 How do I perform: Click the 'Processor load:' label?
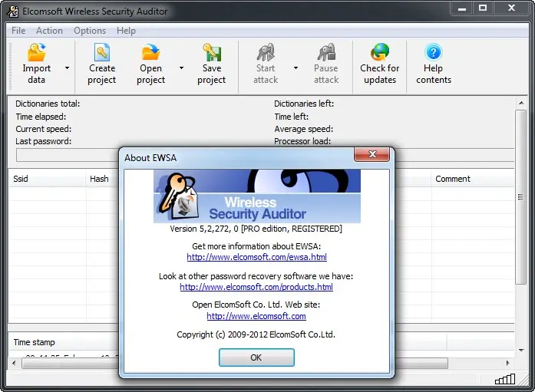click(x=302, y=141)
